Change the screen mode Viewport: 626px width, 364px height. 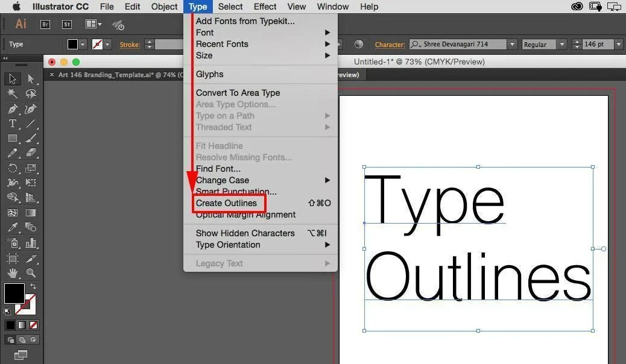point(21,355)
